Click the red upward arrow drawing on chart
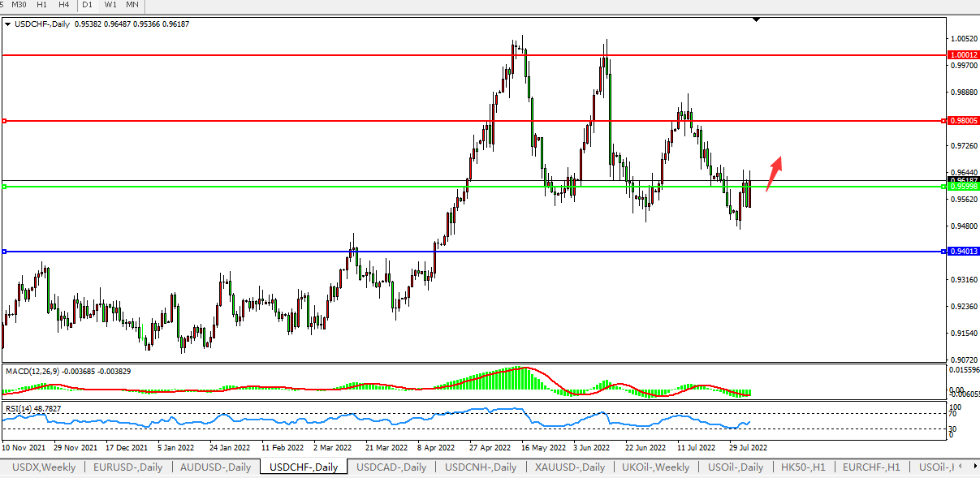Image resolution: width=980 pixels, height=478 pixels. point(774,173)
